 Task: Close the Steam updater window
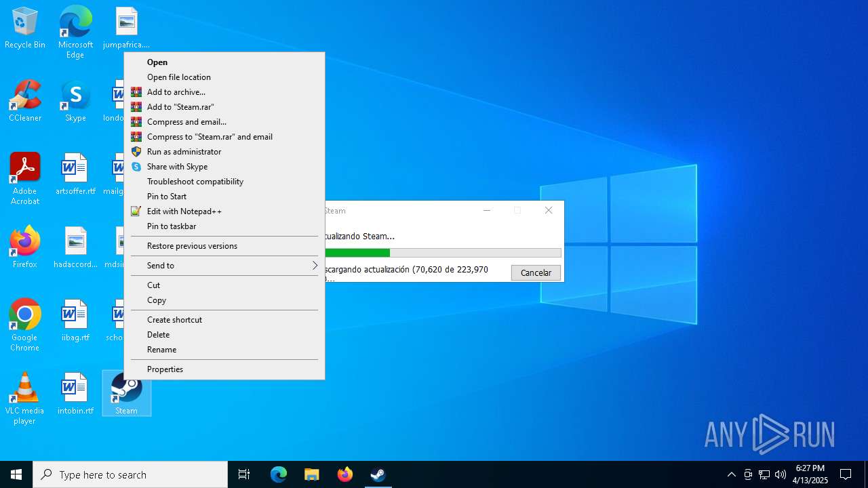point(549,211)
